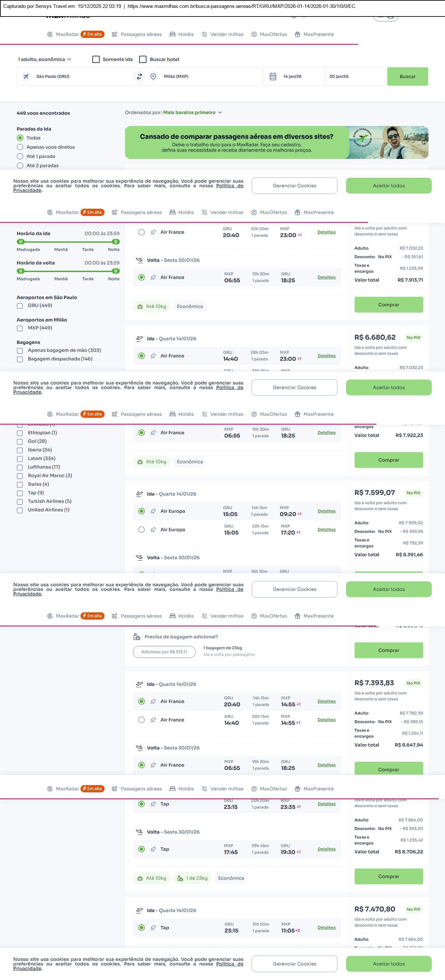Open the return date field "30 jan/26"
The height and width of the screenshot is (980, 445).
point(355,77)
